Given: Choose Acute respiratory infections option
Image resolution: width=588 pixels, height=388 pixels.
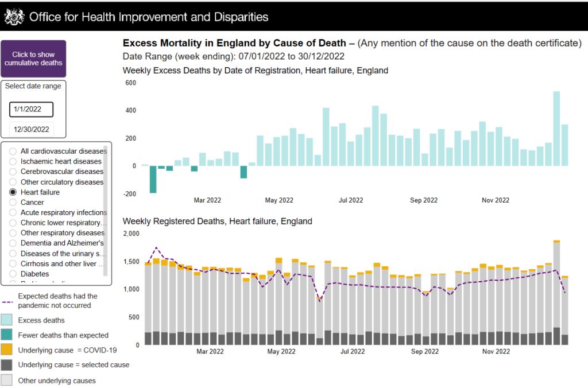Looking at the screenshot, I should pos(13,213).
